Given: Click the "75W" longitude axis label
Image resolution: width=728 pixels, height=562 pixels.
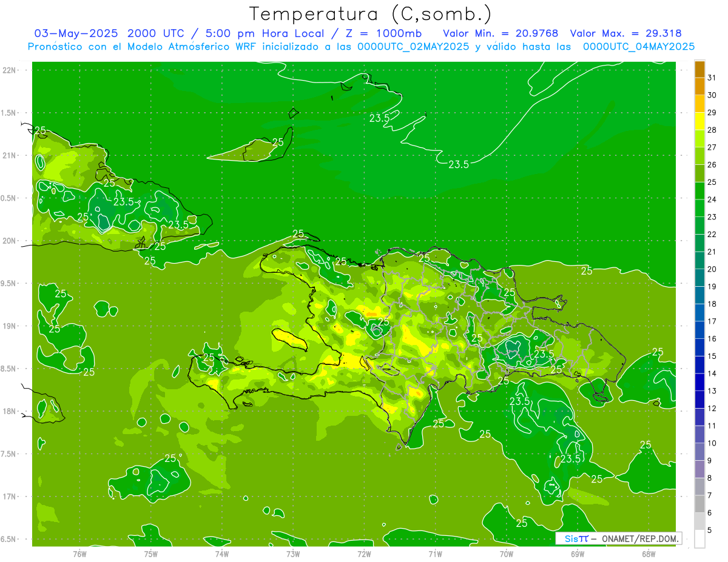Looking at the screenshot, I should click(x=151, y=554).
